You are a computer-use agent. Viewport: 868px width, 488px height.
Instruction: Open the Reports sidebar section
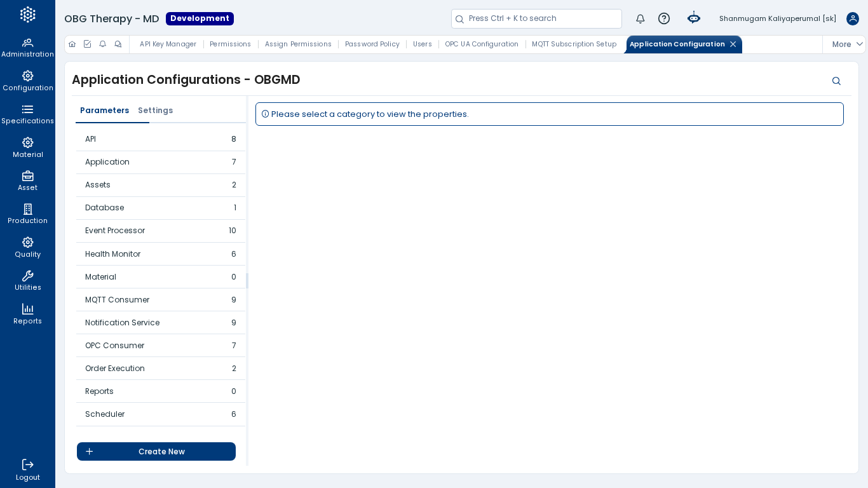(27, 314)
